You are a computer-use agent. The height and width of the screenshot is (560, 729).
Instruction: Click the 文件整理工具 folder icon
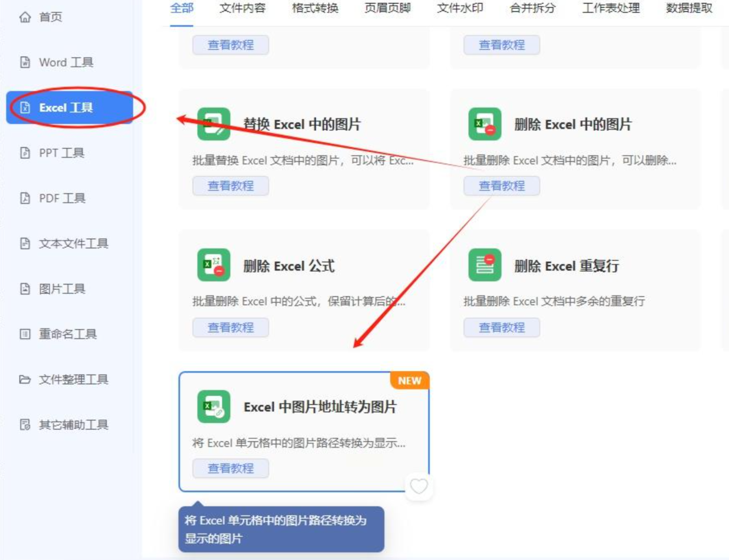[x=25, y=379]
